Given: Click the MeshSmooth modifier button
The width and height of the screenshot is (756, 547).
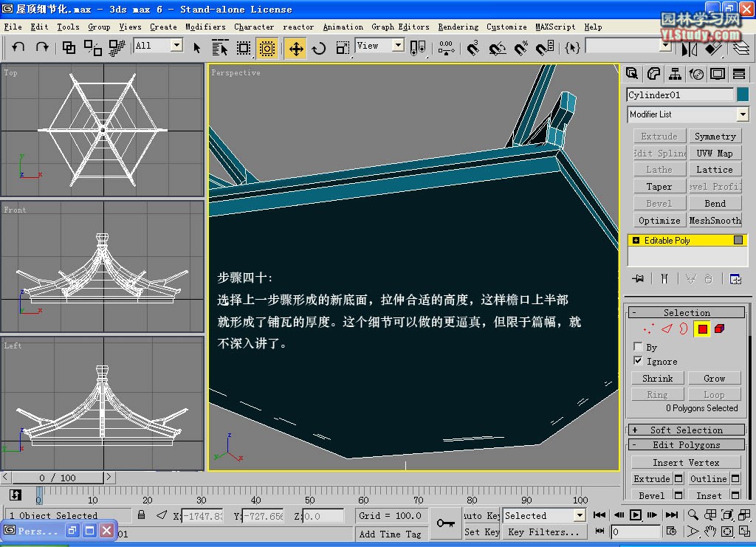Looking at the screenshot, I should pos(715,220).
